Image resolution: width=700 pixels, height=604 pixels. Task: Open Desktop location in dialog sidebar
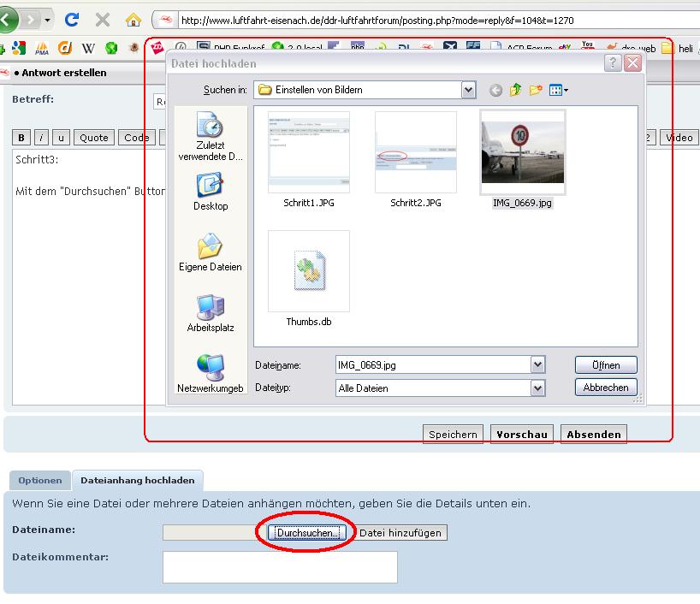[211, 192]
